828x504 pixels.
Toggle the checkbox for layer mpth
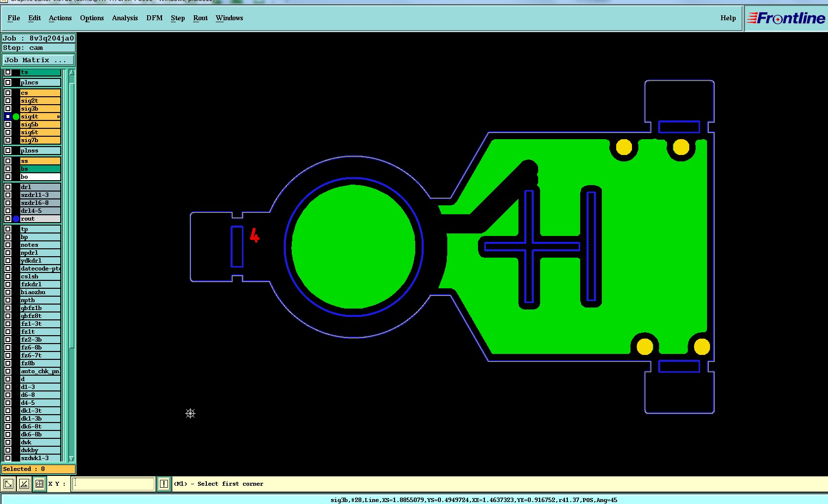tap(8, 300)
